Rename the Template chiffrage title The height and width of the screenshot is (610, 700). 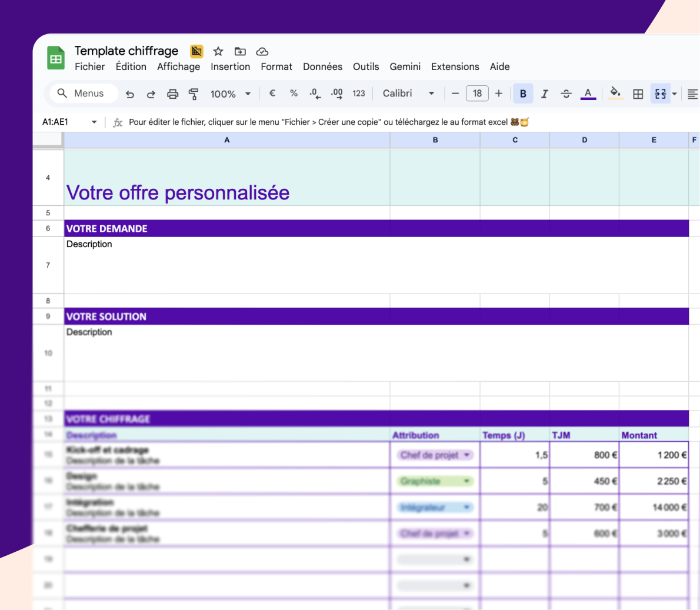coord(126,51)
